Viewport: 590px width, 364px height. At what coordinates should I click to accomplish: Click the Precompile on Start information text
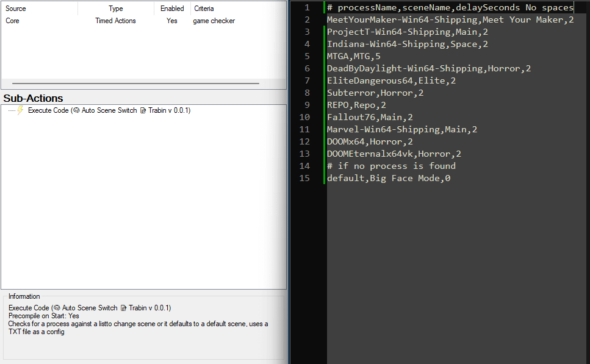point(44,316)
